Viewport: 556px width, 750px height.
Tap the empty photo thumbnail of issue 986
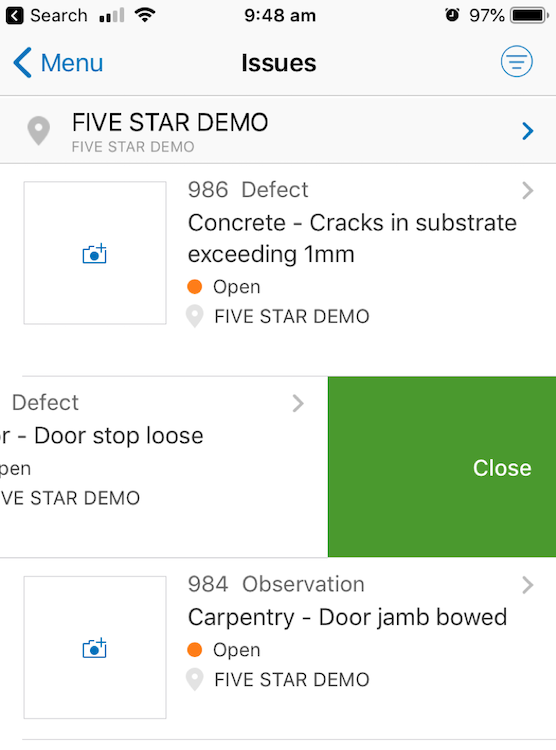(x=95, y=253)
